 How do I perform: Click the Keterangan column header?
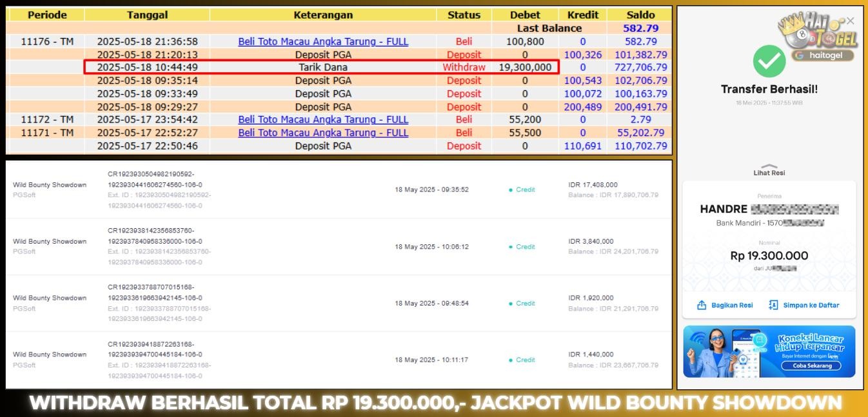click(323, 14)
